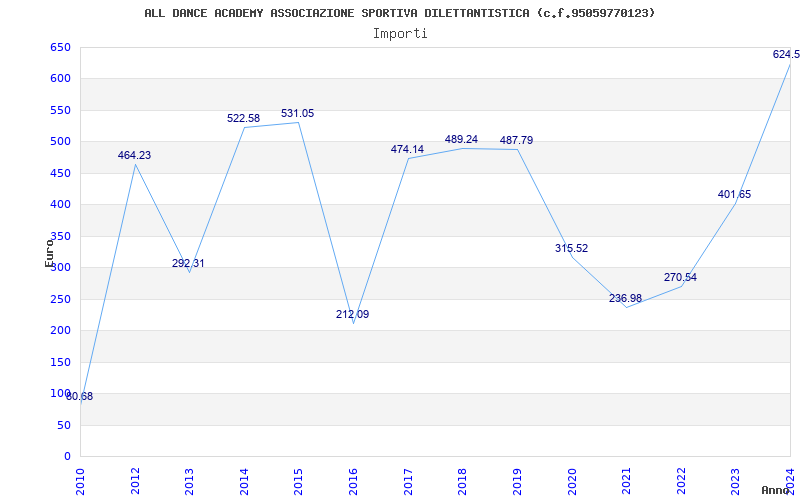The height and width of the screenshot is (500, 800).
Task: Click the data label 522.58
Action: (243, 118)
